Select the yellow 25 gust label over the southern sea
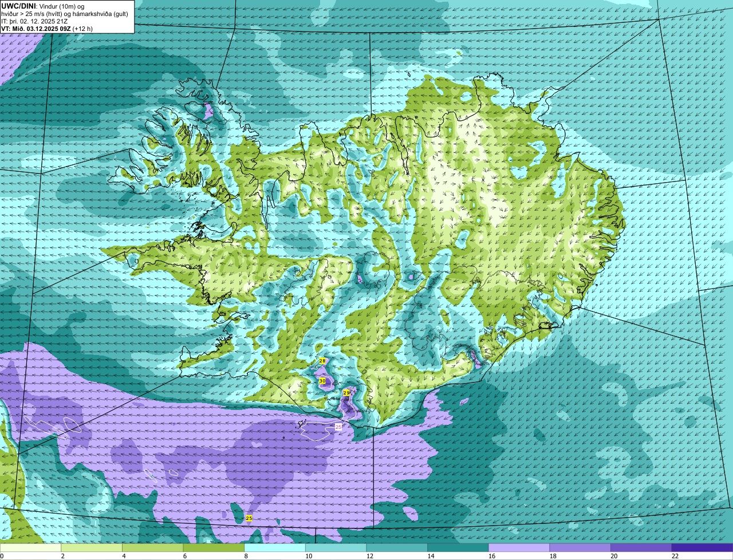The image size is (733, 560). [x=249, y=518]
